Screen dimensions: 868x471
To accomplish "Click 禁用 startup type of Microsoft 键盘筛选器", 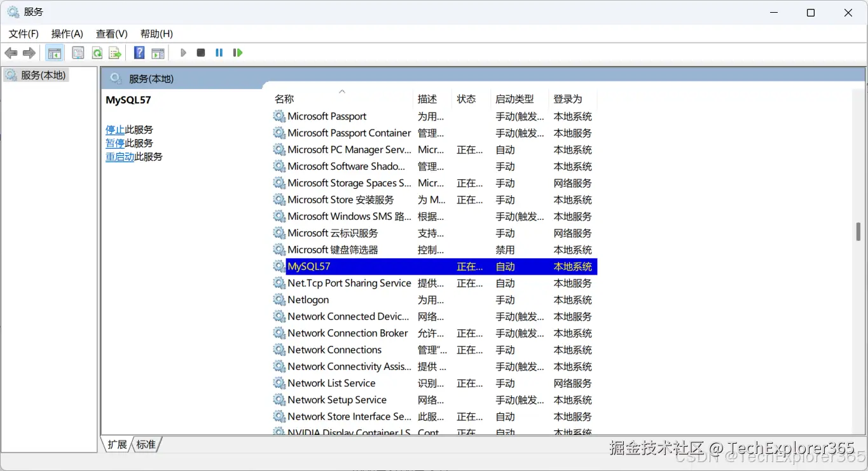I will (506, 250).
